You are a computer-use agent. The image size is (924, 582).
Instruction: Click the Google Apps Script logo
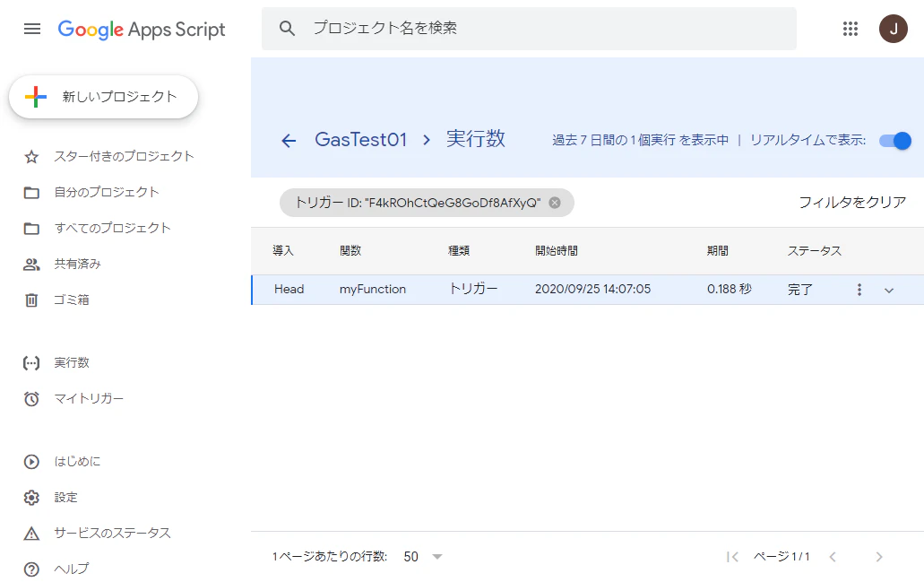(x=142, y=30)
